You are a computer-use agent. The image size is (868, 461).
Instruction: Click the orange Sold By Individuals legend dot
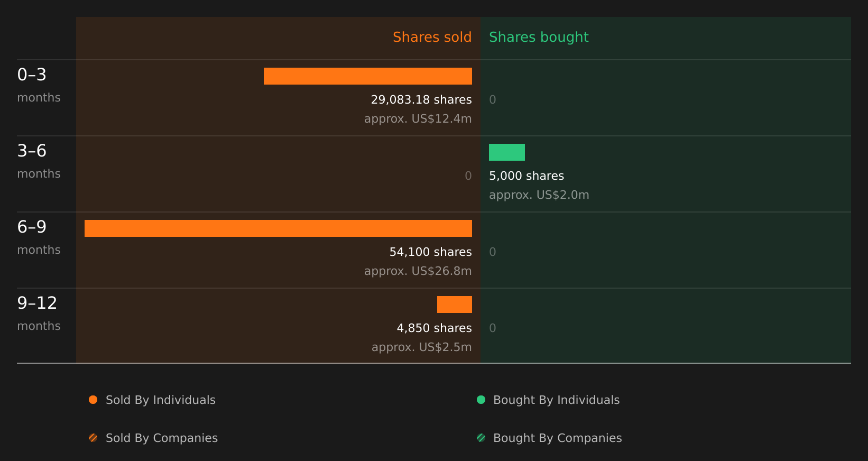click(x=93, y=400)
